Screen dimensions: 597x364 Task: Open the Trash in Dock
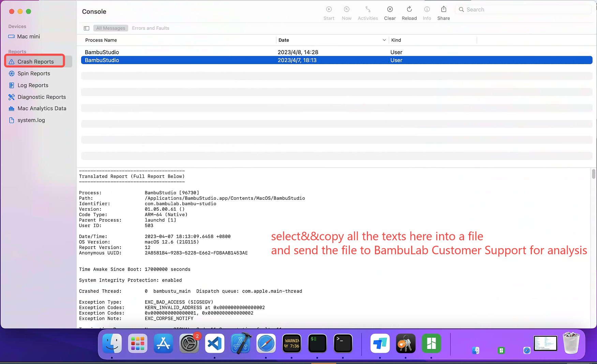pyautogui.click(x=571, y=344)
